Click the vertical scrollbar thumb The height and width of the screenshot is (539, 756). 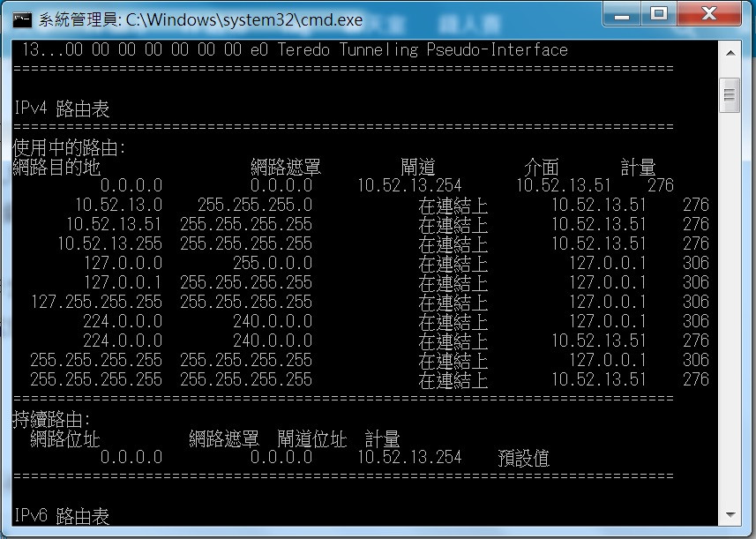coord(730,95)
